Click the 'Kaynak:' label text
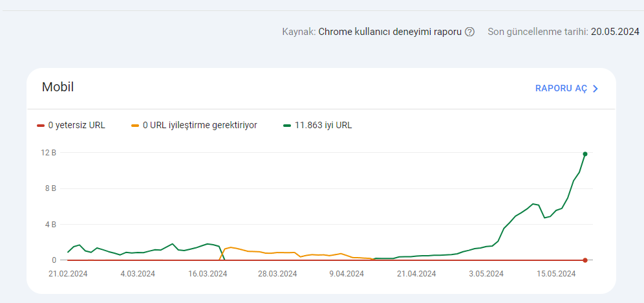This screenshot has width=644, height=303. [299, 32]
